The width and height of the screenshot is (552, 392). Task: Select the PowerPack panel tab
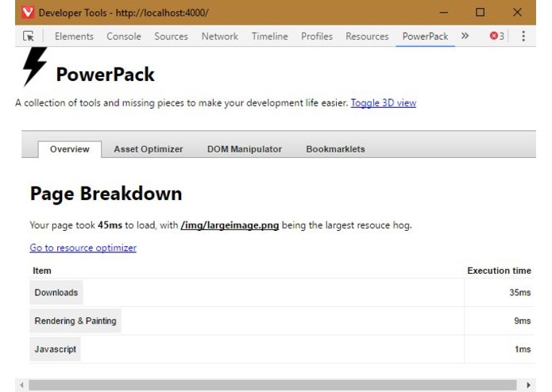click(x=425, y=37)
